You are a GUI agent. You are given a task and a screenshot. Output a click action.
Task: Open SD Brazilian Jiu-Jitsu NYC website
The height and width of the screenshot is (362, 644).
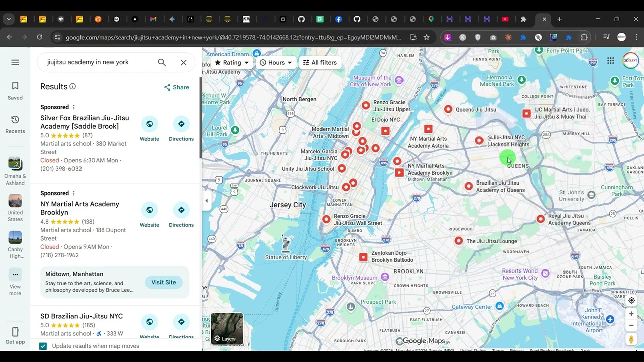[x=149, y=327]
